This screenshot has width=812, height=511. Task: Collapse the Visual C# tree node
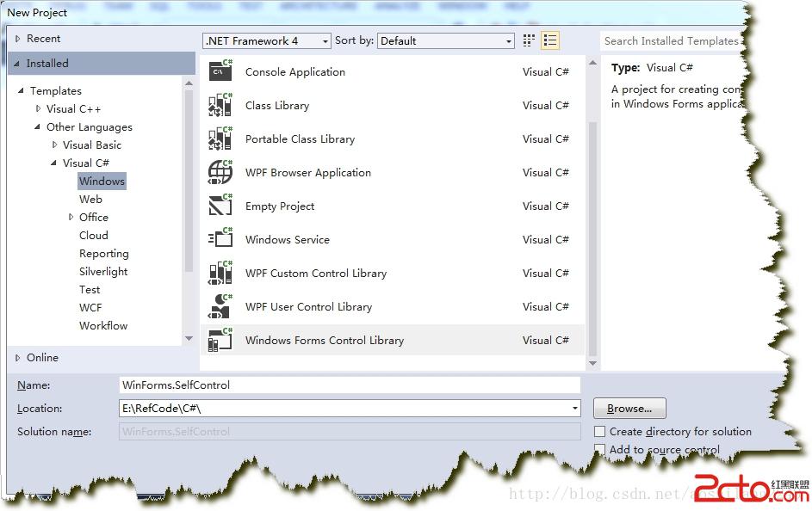[x=54, y=163]
